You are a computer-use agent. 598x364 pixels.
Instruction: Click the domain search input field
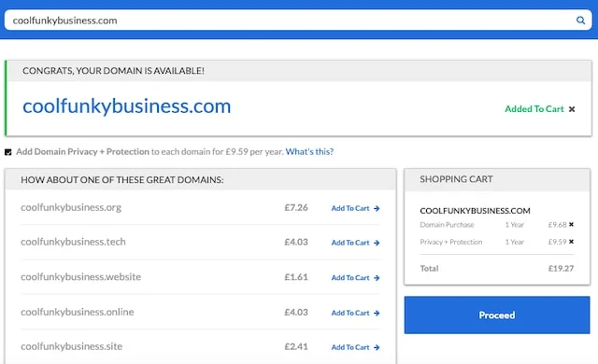pyautogui.click(x=298, y=20)
